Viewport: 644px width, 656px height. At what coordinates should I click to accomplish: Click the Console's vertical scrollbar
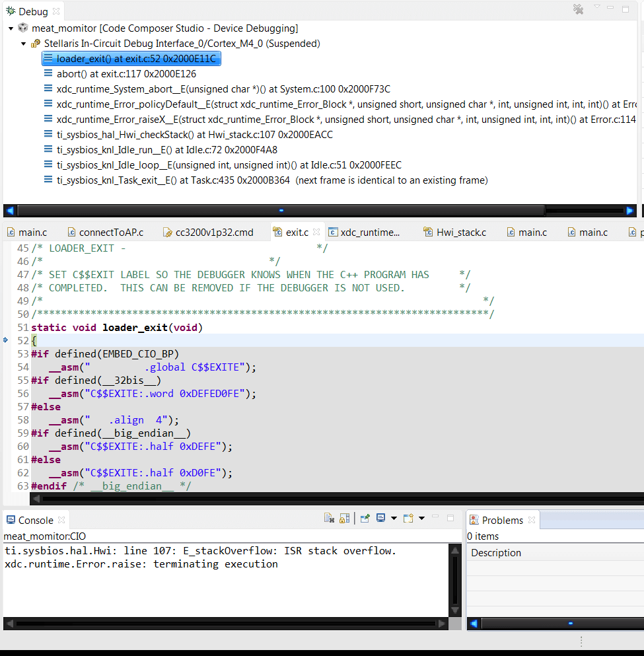(x=454, y=581)
